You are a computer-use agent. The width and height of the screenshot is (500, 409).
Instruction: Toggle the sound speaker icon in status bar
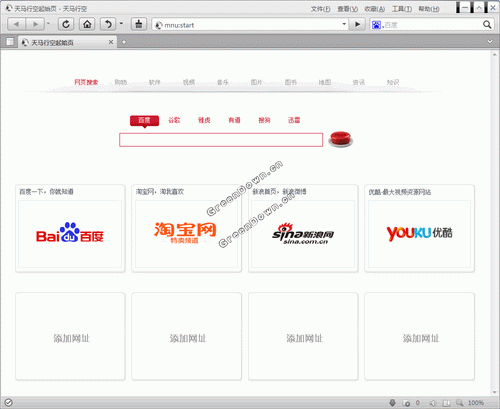[433, 403]
